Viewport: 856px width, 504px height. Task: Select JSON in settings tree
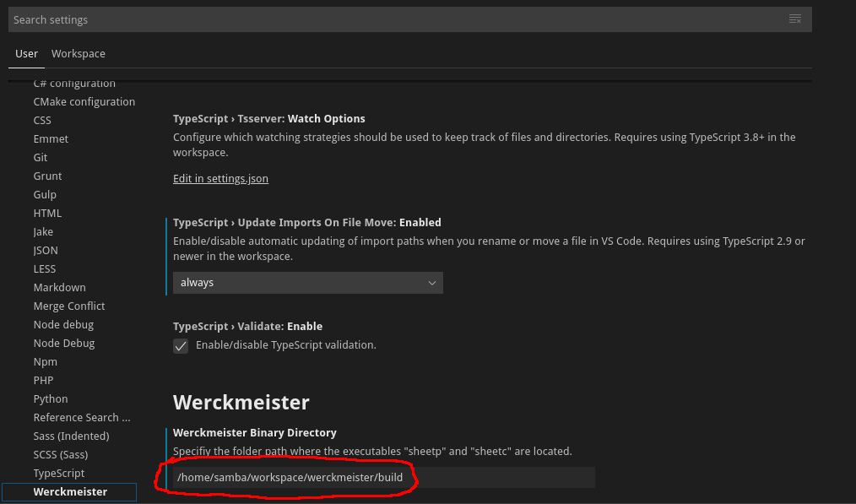coord(46,250)
